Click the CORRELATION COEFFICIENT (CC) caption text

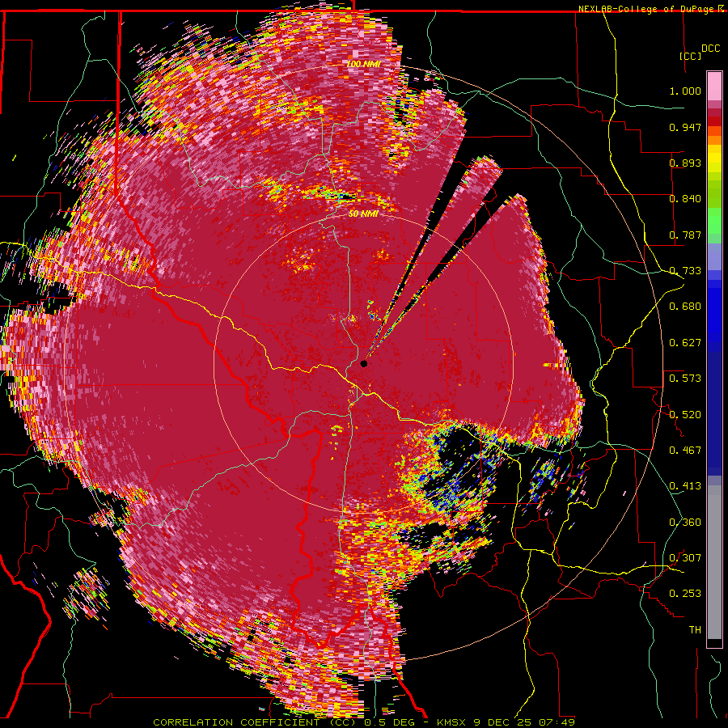click(x=254, y=722)
